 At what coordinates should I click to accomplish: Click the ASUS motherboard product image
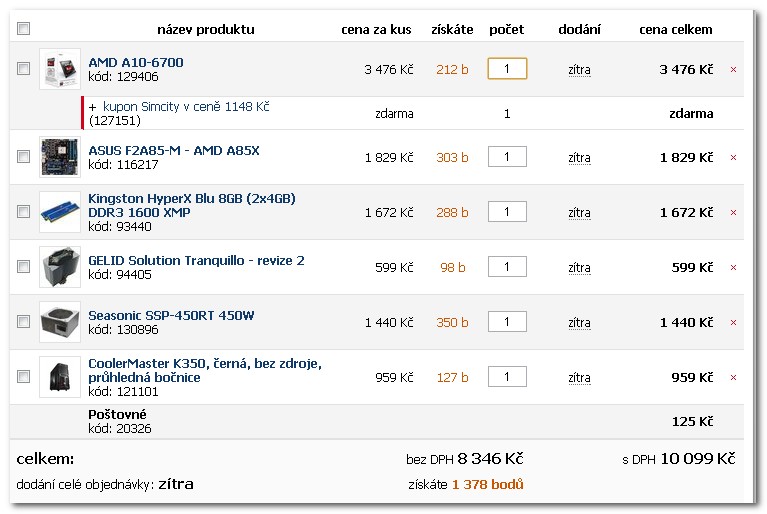59,157
